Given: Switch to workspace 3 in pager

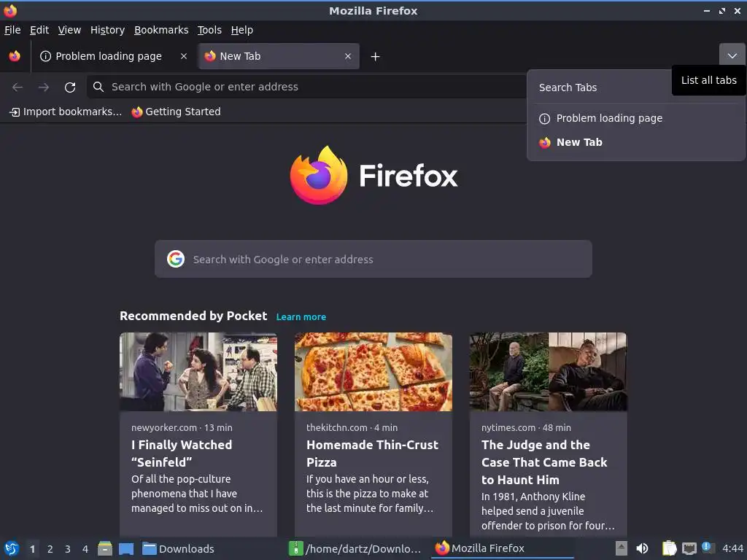Looking at the screenshot, I should pos(68,549).
